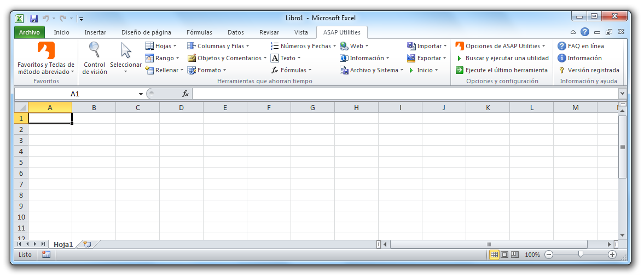Switch to the Insertar tab
This screenshot has width=644, height=277.
pyautogui.click(x=95, y=32)
